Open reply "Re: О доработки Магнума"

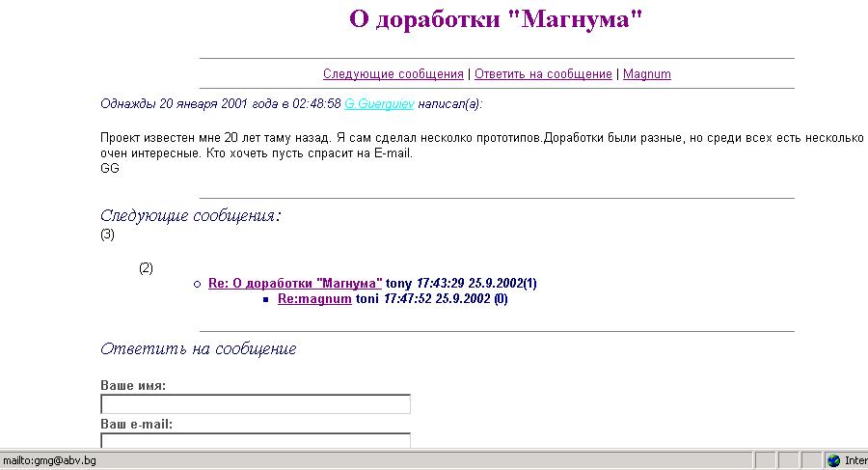click(295, 283)
